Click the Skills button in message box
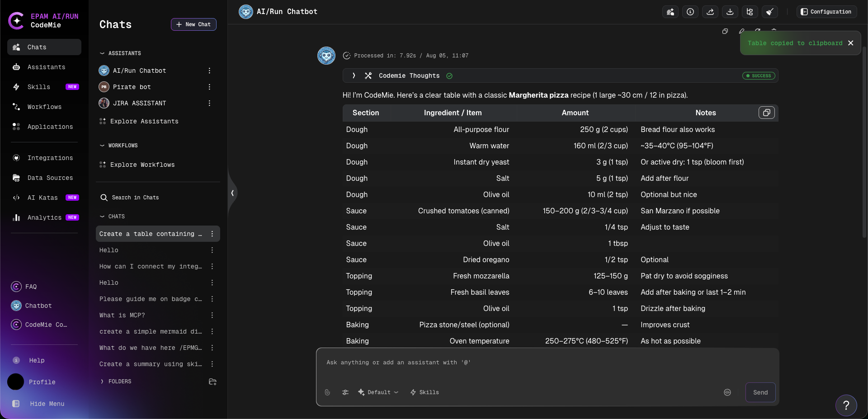868x419 pixels. click(425, 392)
